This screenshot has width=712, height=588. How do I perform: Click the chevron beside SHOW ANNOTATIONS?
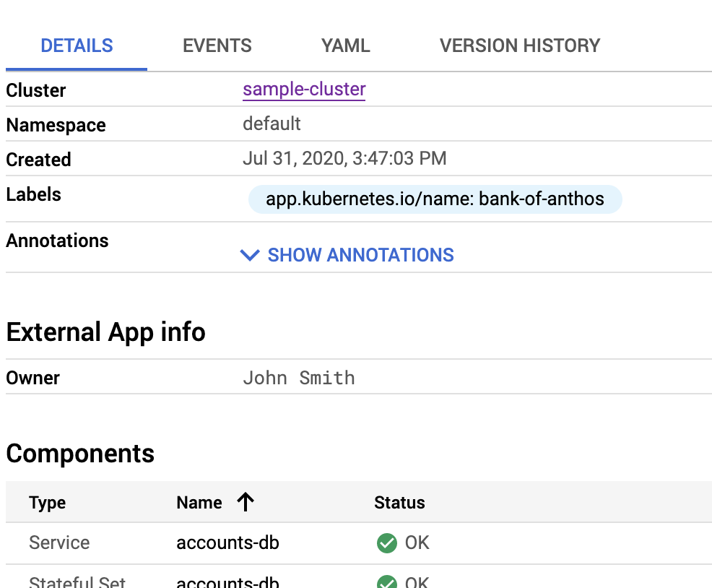250,255
